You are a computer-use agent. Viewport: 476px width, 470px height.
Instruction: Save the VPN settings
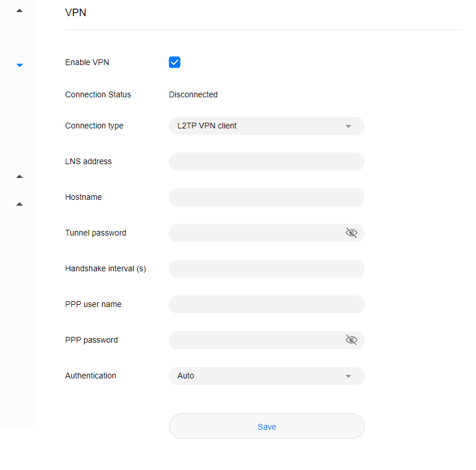(267, 426)
